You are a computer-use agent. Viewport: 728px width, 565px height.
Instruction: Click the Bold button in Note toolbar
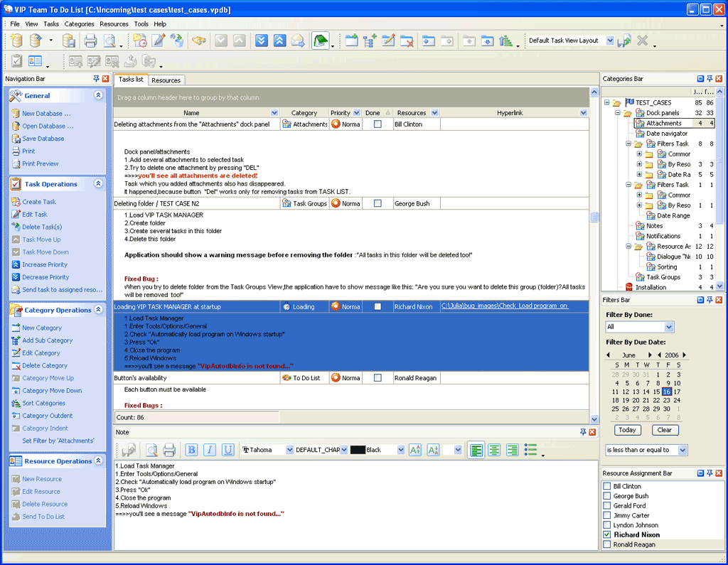click(191, 450)
